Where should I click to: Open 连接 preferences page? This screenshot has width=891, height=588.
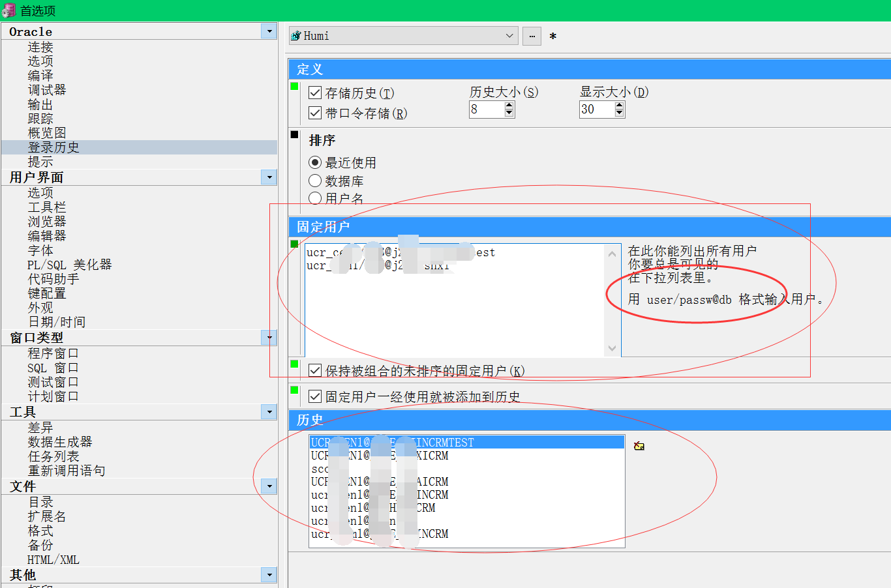click(x=40, y=47)
